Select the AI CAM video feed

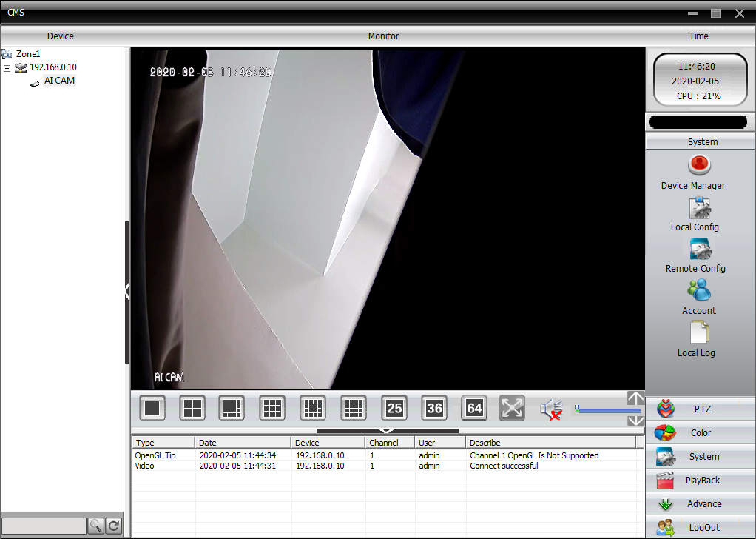pos(388,220)
